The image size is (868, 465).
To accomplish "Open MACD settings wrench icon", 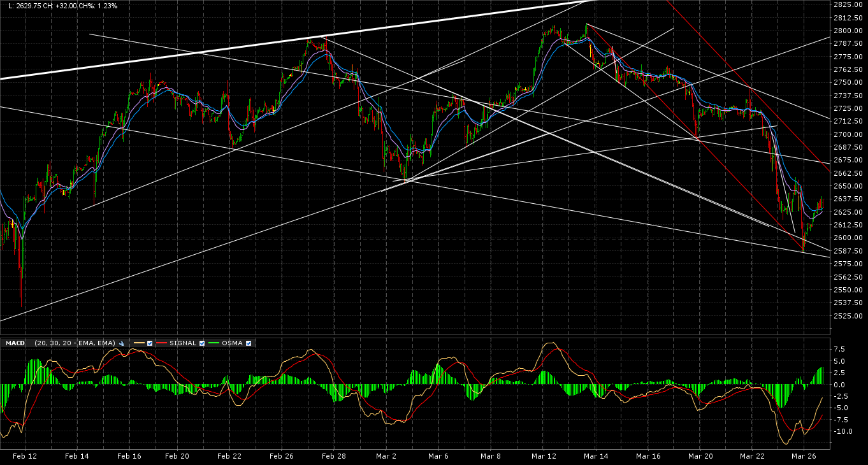I will (121, 343).
